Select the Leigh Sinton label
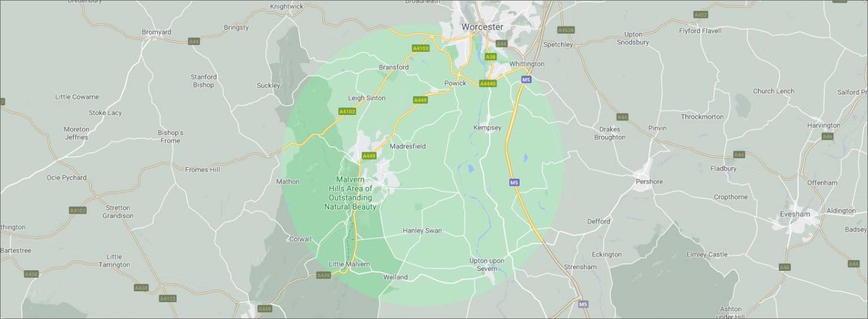Viewport: 868px width, 319px height. click(x=366, y=98)
